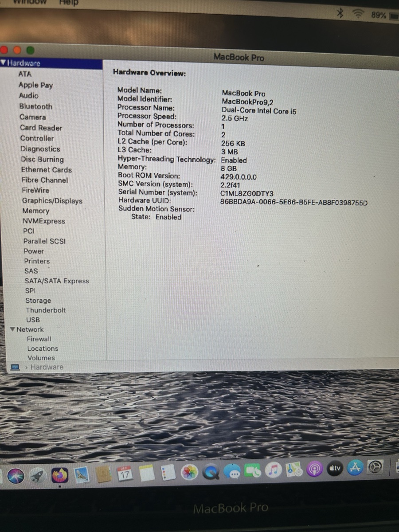The image size is (399, 532).
Task: Open Contacts book icon in Dock
Action: tap(104, 475)
